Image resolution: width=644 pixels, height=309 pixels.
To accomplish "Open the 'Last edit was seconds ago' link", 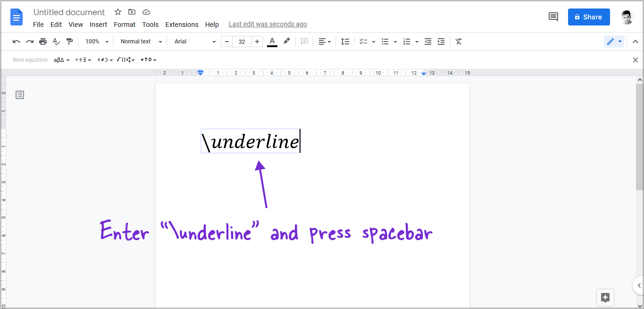I will pyautogui.click(x=268, y=25).
